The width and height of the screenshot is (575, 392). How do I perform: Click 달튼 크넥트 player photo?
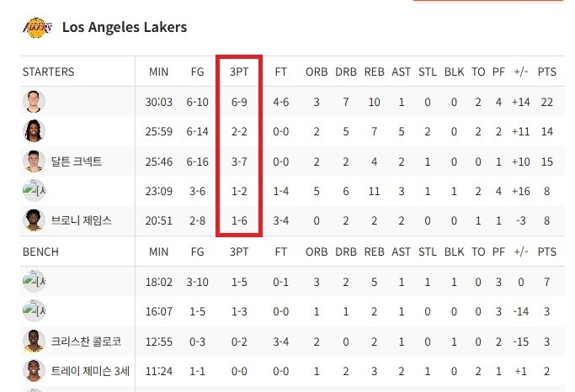point(34,161)
